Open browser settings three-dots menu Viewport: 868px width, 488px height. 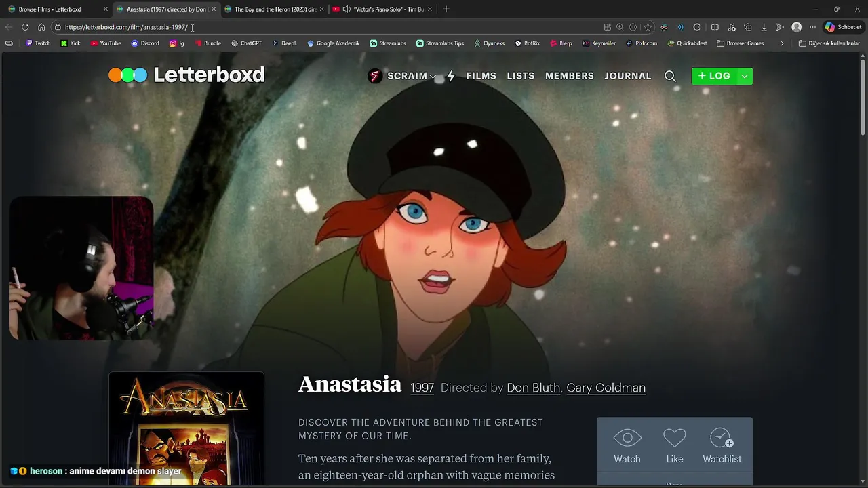coord(813,27)
